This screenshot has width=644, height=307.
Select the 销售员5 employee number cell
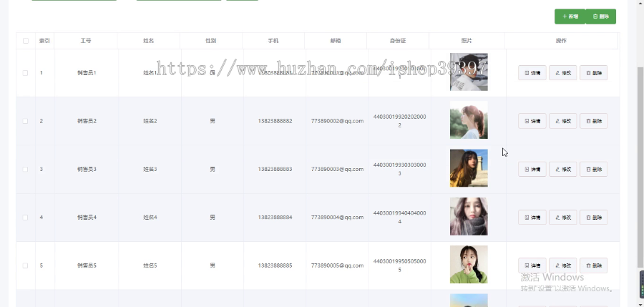tap(87, 265)
